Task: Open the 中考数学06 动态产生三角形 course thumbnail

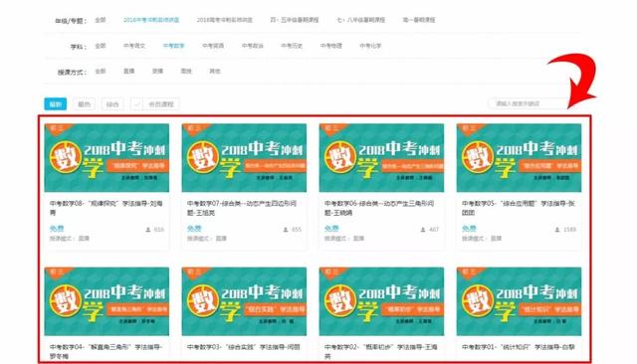Action: point(381,158)
